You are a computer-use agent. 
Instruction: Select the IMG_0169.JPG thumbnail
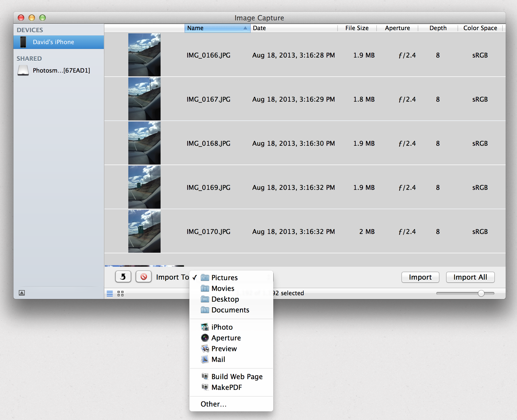coord(144,187)
